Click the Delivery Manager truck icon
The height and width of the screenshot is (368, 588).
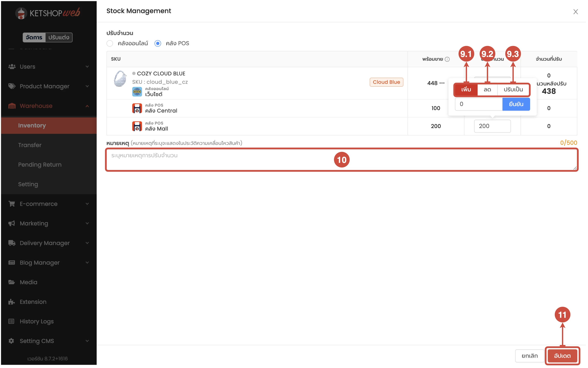coord(12,243)
